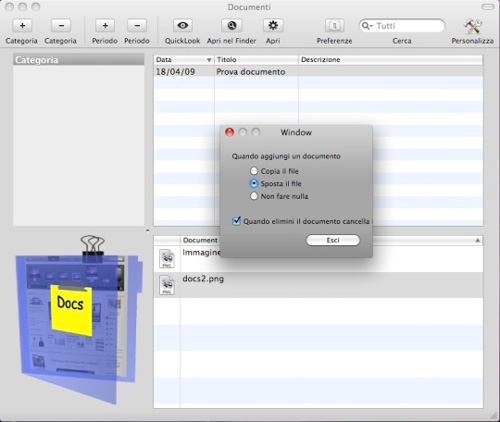Choose Non fare nulla radio option
This screenshot has height=422, width=500.
[x=254, y=196]
